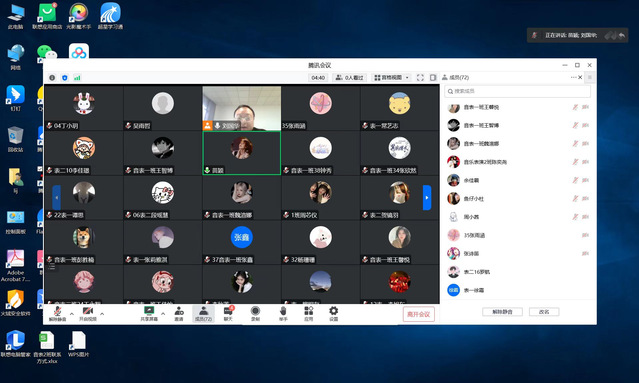Open the apps icon in the toolbar
This screenshot has height=383, width=639.
pos(308,314)
